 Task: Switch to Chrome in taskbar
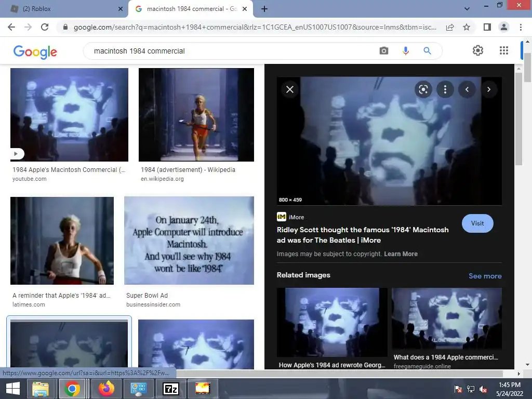point(72,389)
